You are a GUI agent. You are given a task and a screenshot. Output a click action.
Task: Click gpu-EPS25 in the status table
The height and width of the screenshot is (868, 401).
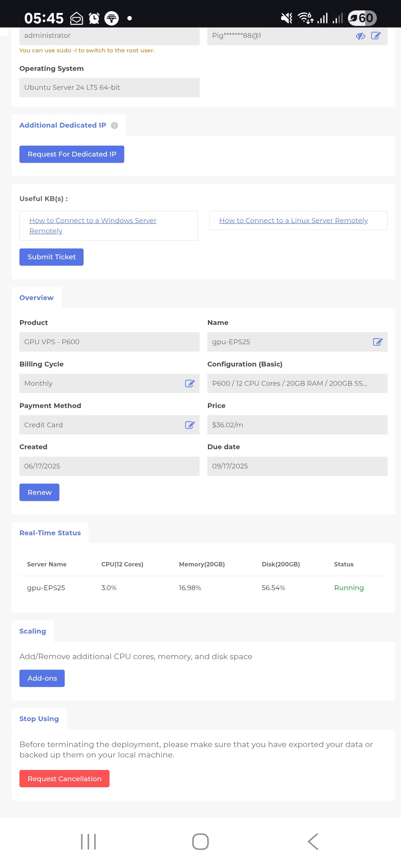[x=46, y=588]
